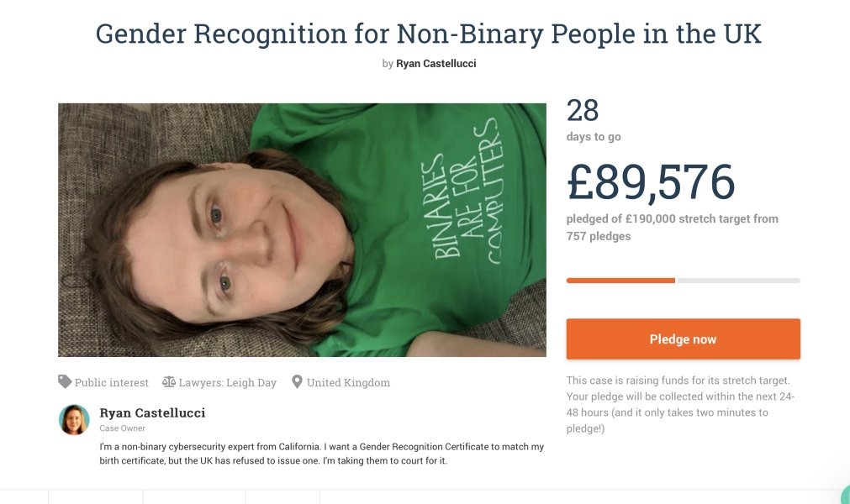Open the author link under the title
850x504 pixels.
[436, 64]
